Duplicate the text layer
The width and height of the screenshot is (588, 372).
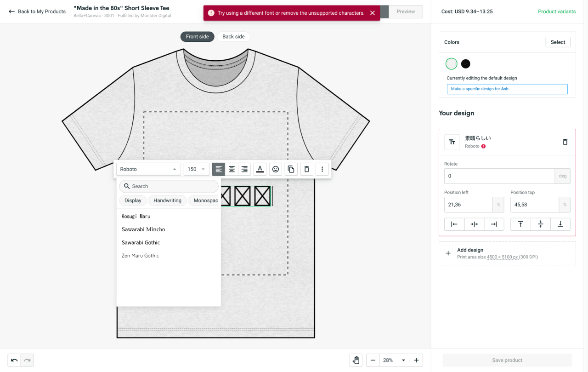pyautogui.click(x=291, y=169)
